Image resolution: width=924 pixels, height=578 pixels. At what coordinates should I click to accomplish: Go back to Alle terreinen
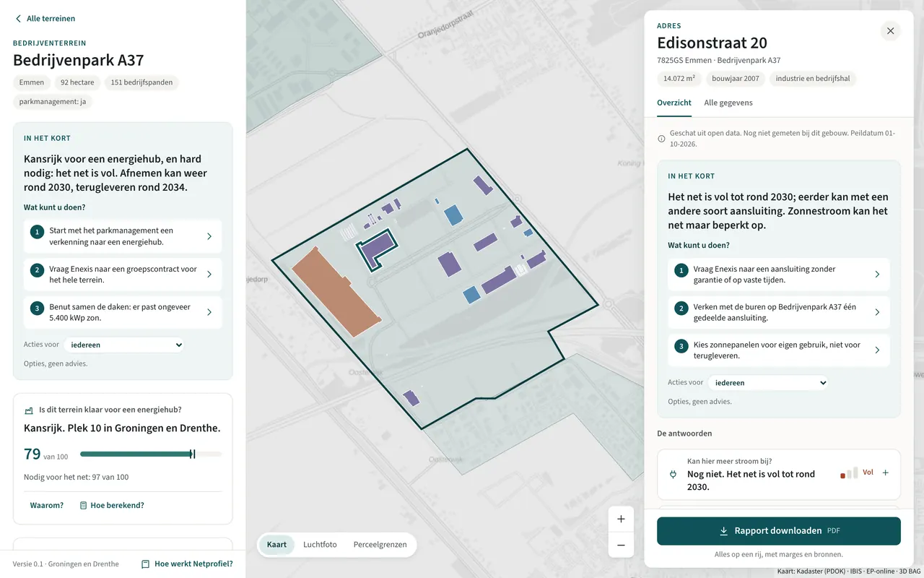tap(45, 19)
